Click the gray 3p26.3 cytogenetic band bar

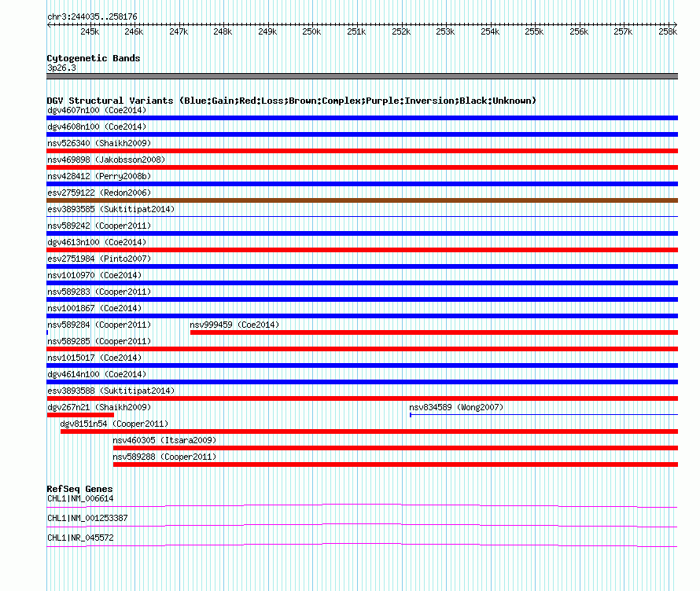(x=363, y=76)
